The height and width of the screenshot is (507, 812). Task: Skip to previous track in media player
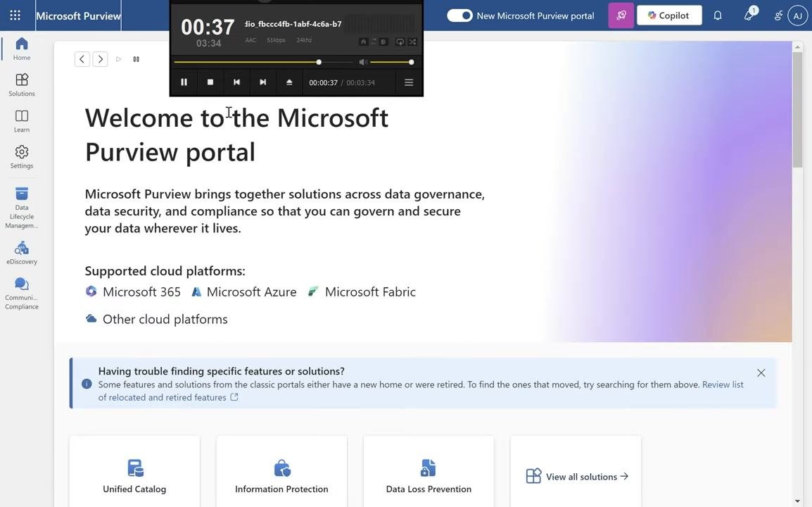click(x=236, y=82)
